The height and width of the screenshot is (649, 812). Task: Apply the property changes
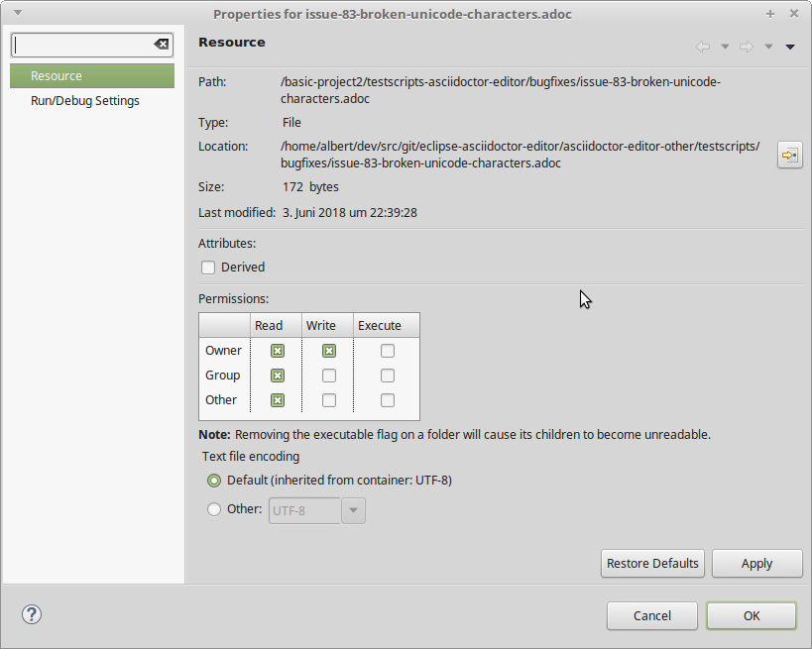tap(756, 563)
